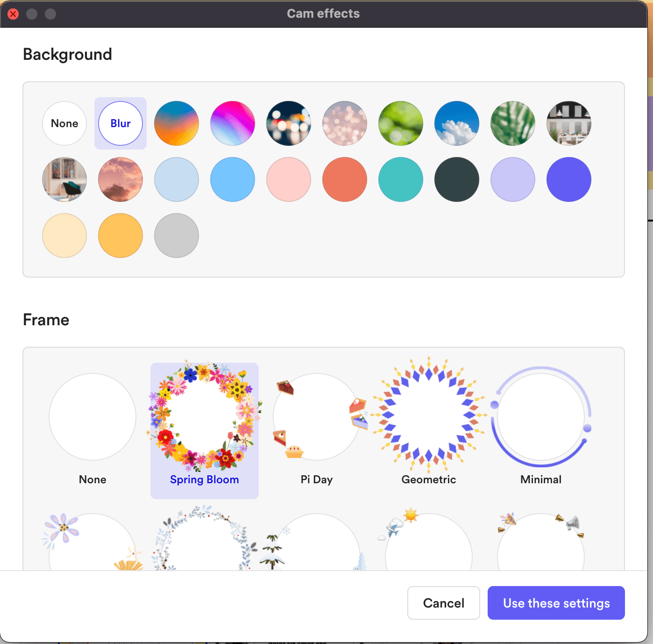Apply the pink clouds sky background

[120, 179]
